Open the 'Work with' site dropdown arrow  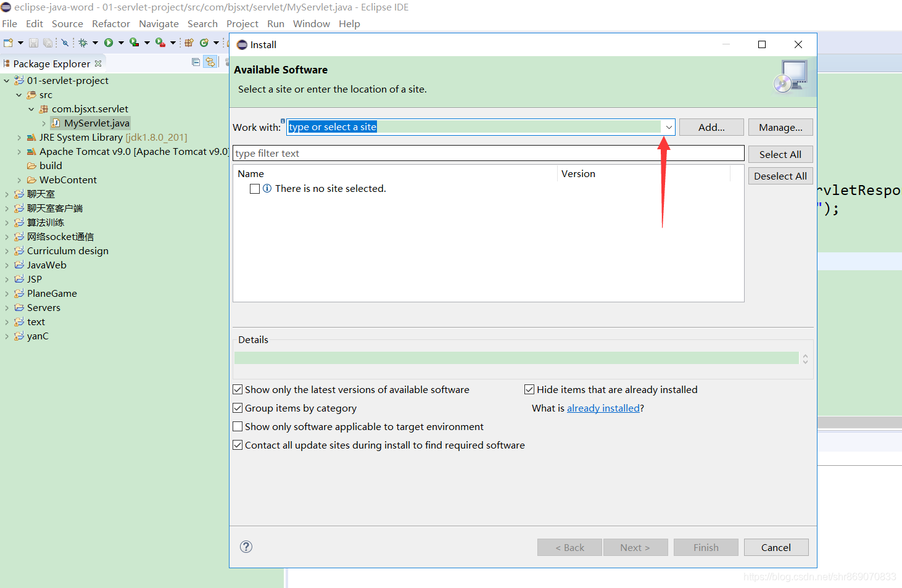669,127
